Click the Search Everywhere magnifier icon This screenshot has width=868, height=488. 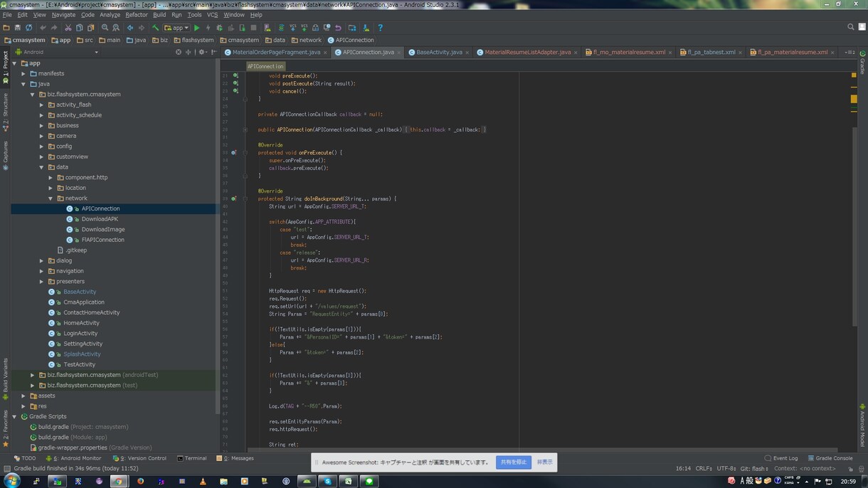click(851, 27)
